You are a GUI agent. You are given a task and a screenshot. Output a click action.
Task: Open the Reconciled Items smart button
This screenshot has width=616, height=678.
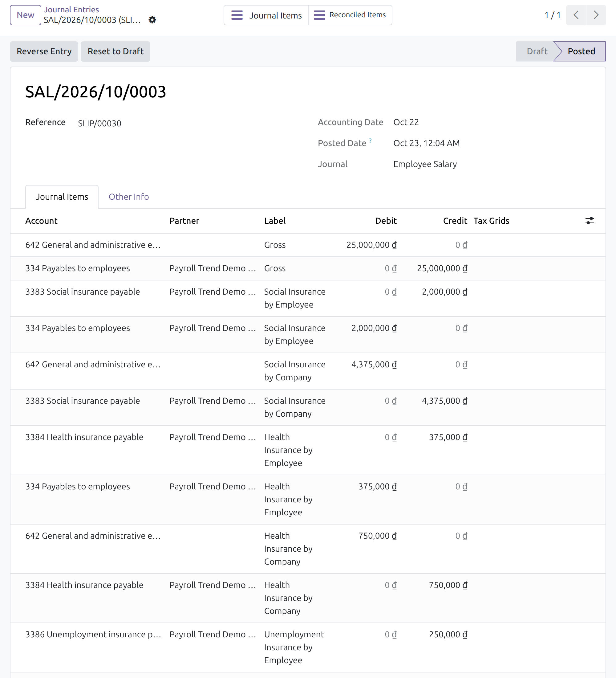(x=350, y=15)
